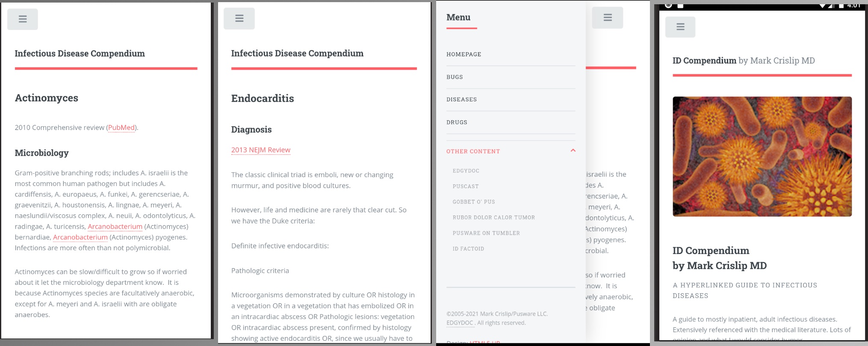Click Arcanobacterium link before "(Actinomyces) pyogenes"
The image size is (868, 346).
80,237
